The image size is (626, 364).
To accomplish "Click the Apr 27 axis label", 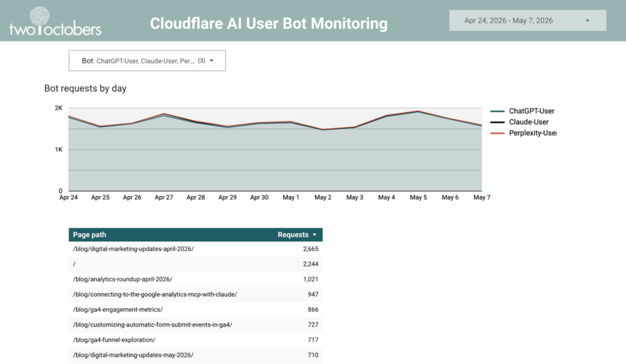I will [x=164, y=197].
